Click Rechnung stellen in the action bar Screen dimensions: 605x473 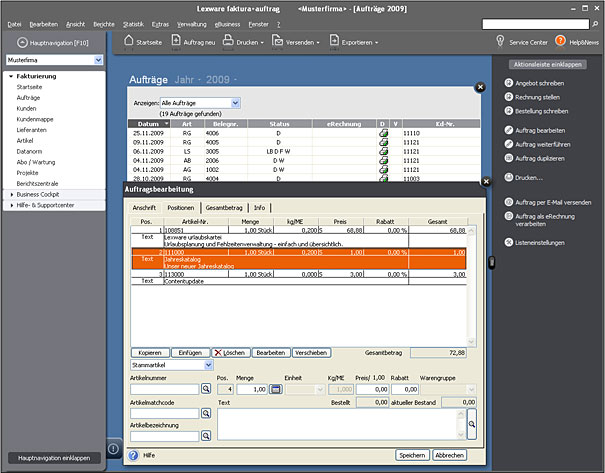pyautogui.click(x=538, y=97)
